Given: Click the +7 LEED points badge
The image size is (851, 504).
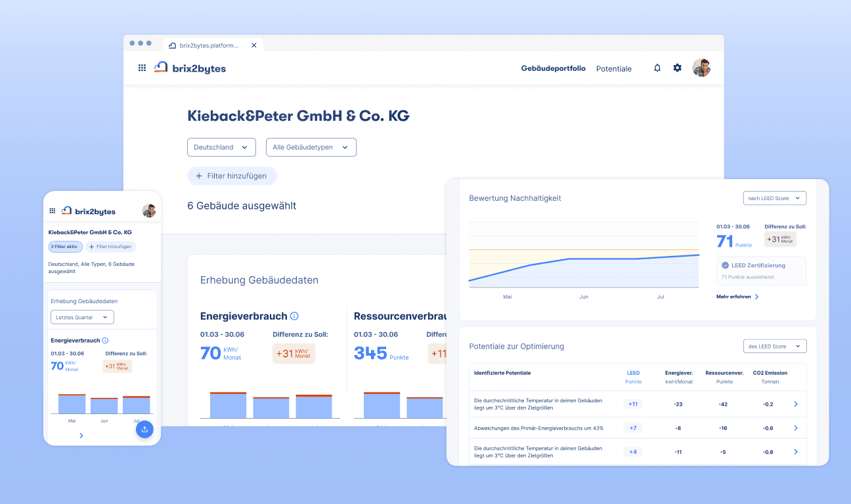Looking at the screenshot, I should tap(633, 428).
